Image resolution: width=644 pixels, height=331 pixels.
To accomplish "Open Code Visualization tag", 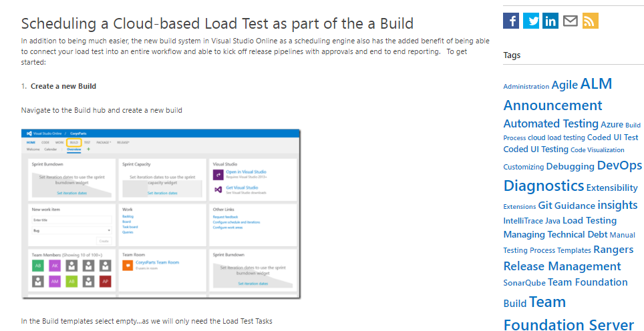I will click(598, 149).
